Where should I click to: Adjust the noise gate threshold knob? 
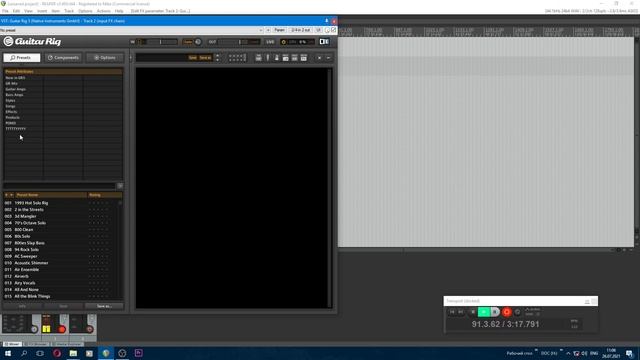coord(198,42)
